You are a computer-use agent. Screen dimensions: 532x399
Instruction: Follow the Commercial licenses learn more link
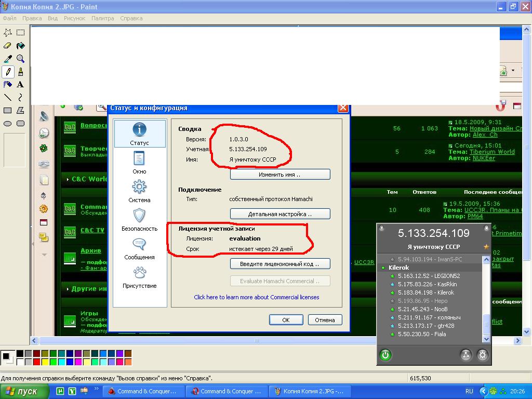point(257,297)
